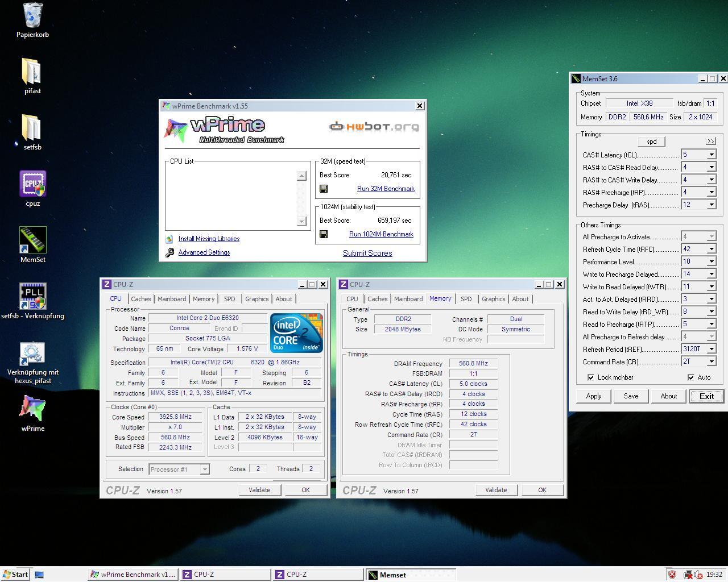Click the red security shield tray icon
728x582 pixels.
point(672,575)
